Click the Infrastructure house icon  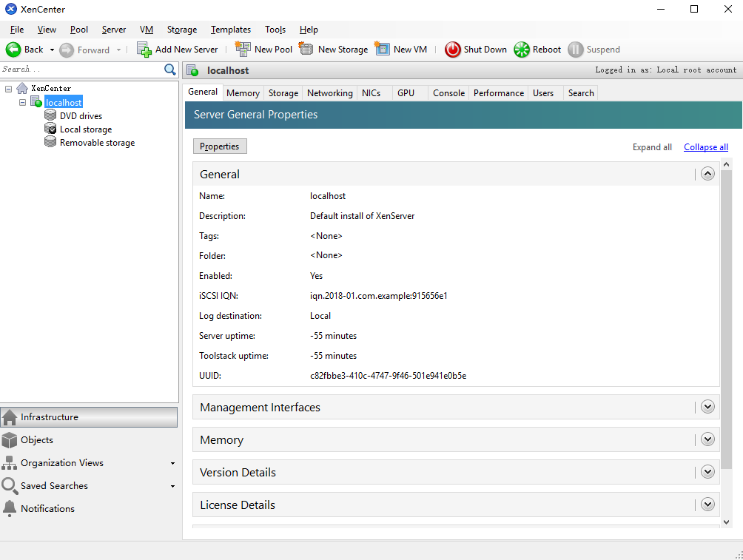10,417
